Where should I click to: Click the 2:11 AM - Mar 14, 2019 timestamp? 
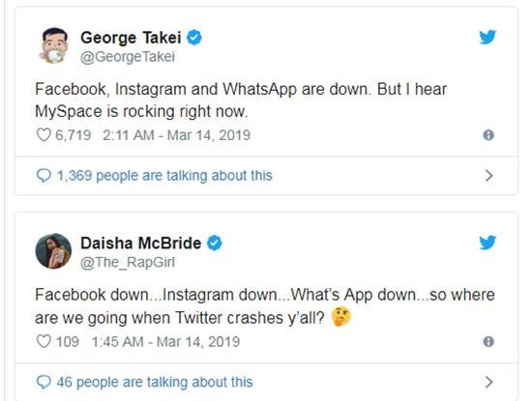(x=176, y=135)
